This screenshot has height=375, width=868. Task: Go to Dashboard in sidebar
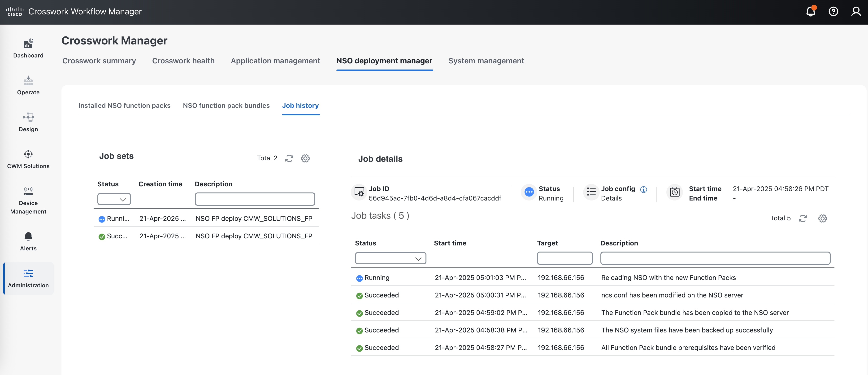28,48
